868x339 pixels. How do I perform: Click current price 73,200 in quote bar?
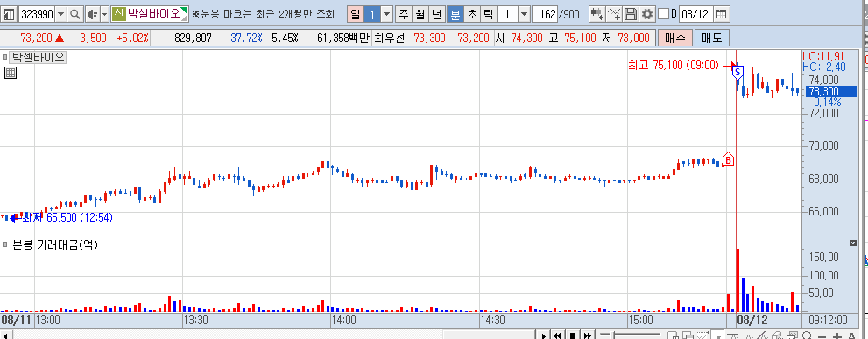36,39
